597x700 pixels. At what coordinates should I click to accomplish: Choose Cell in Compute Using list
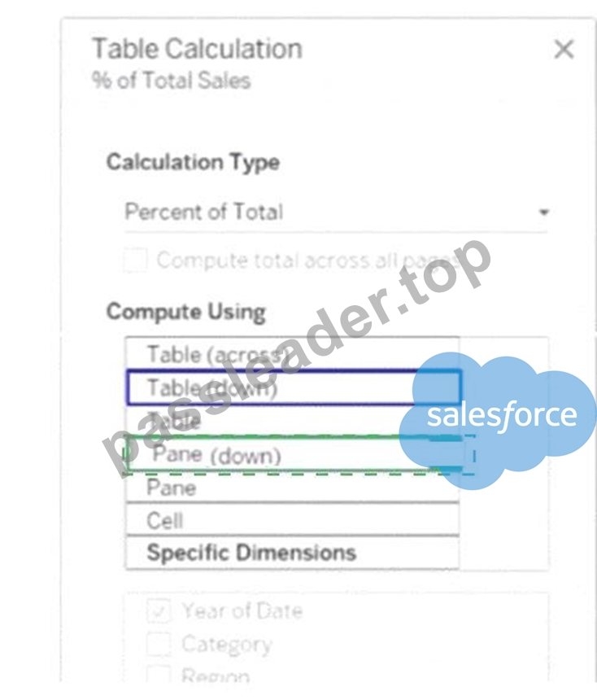point(293,520)
